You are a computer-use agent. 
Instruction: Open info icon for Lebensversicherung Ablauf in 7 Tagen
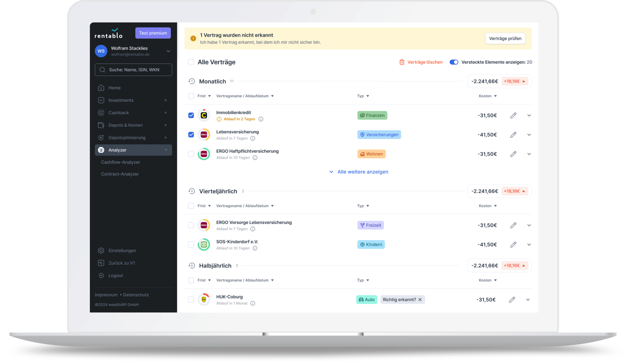tap(253, 138)
